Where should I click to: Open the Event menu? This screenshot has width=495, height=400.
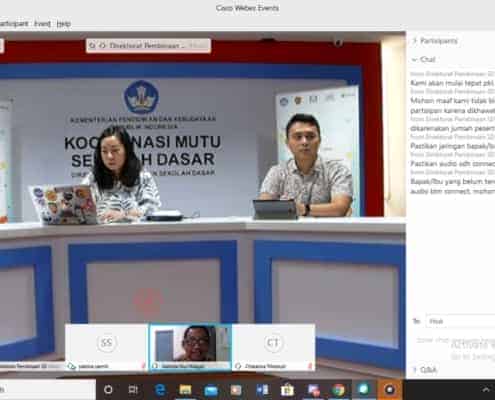[42, 24]
